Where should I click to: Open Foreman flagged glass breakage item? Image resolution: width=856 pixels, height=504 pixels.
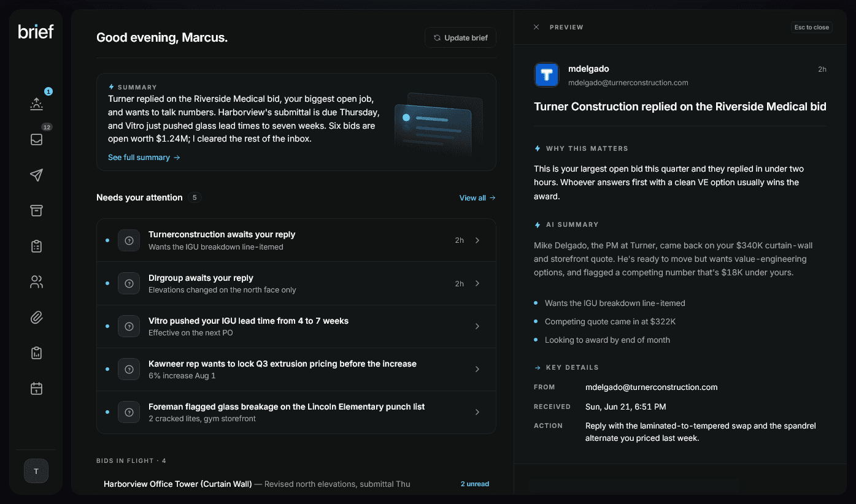(296, 412)
